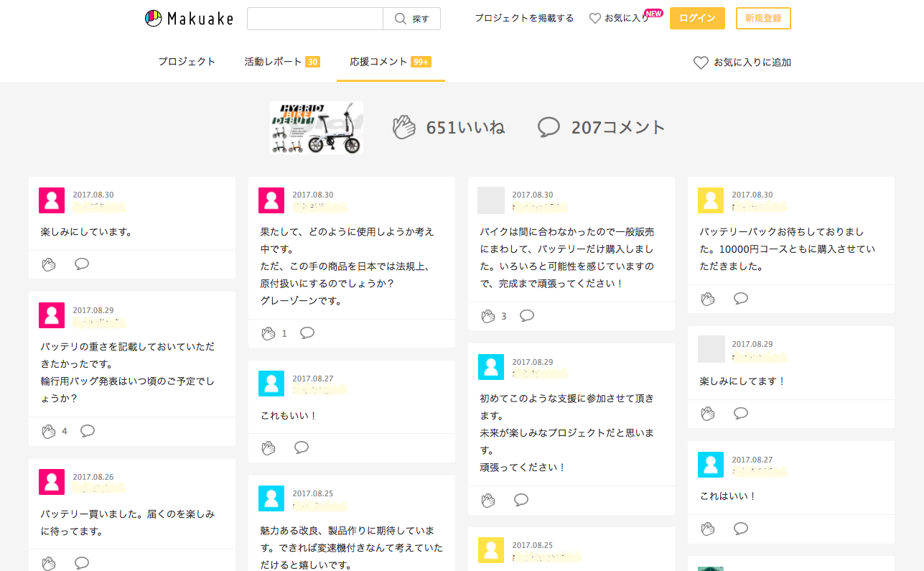
Task: Switch to the 活動レポート tab
Action: point(281,62)
